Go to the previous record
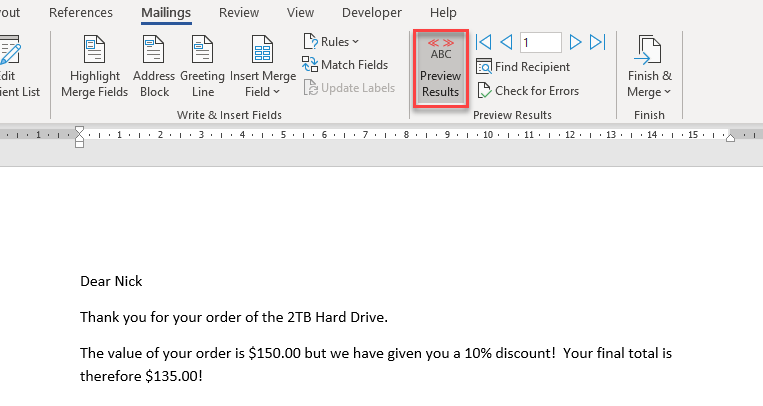Viewport: 763px width, 406px height. tap(506, 42)
